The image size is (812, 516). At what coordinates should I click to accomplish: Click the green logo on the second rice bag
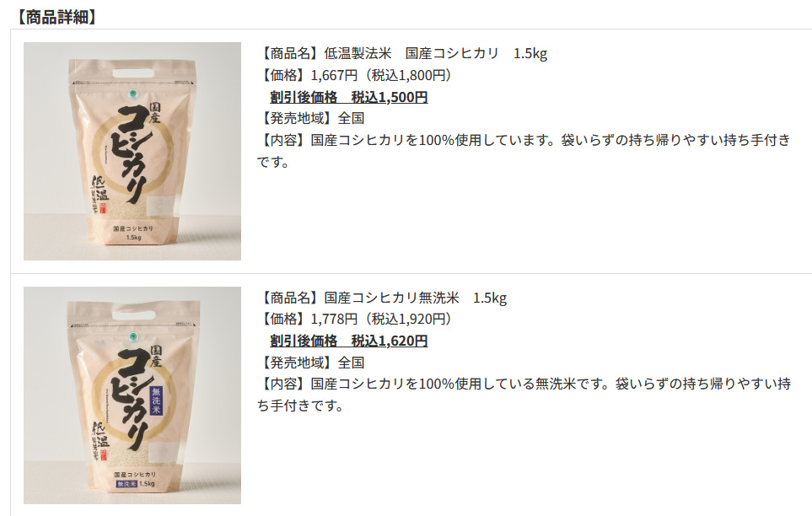(x=133, y=337)
